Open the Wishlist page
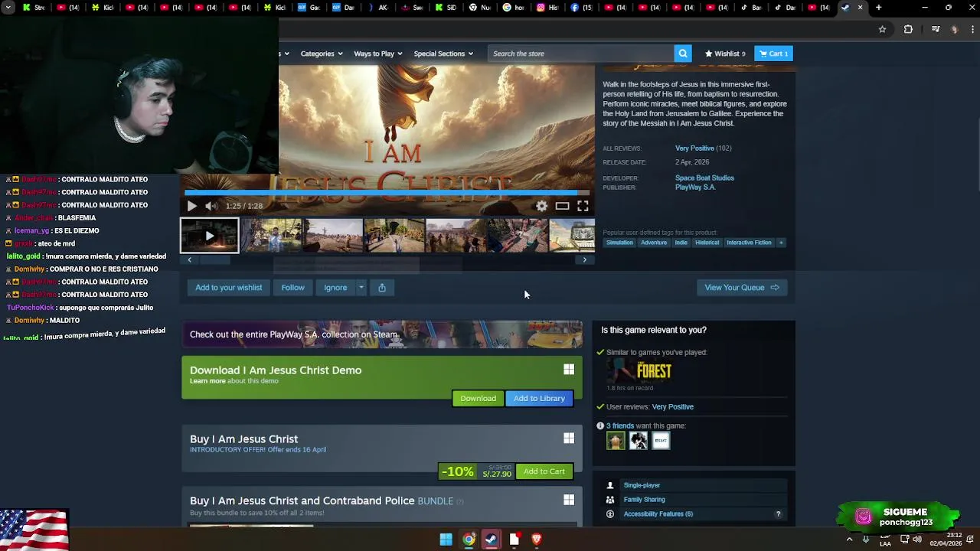Viewport: 980px width, 551px height. [x=725, y=54]
